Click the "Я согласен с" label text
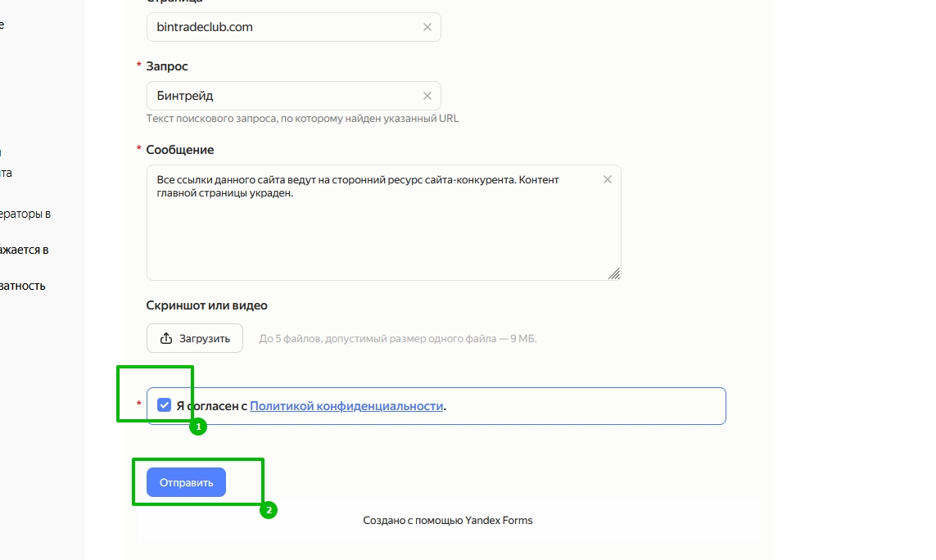This screenshot has height=560, width=936. coord(211,406)
